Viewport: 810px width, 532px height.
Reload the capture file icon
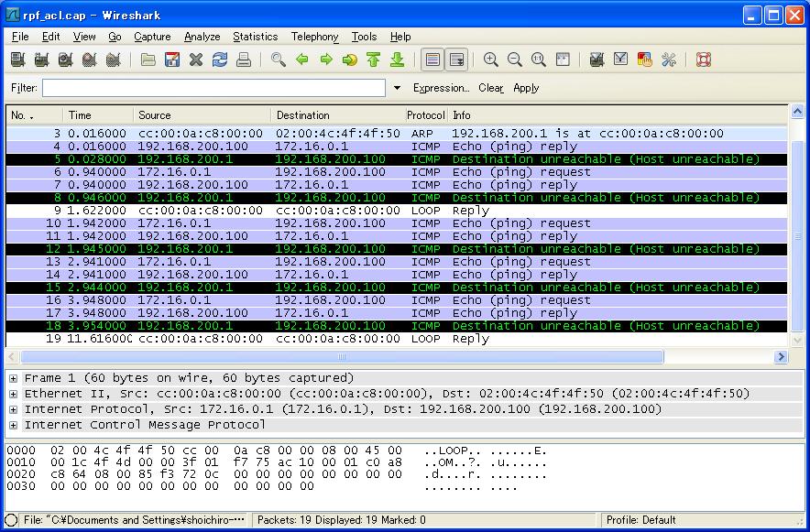pyautogui.click(x=220, y=60)
